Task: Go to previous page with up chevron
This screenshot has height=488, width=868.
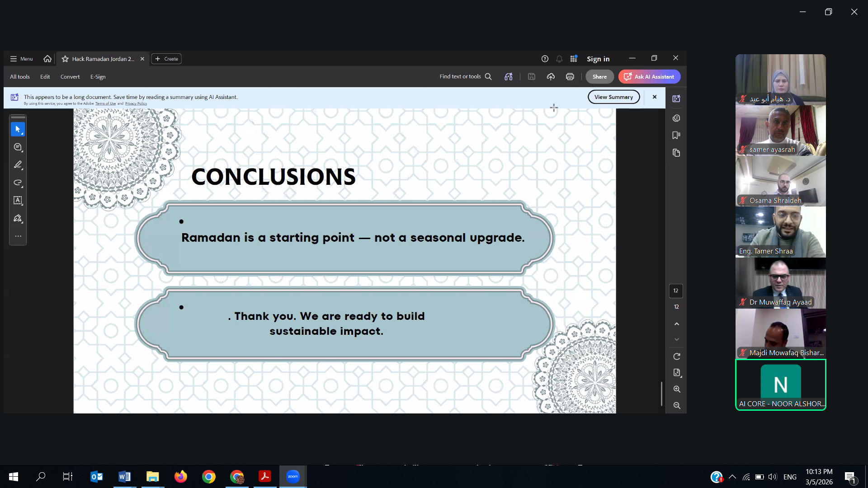Action: coord(676,324)
